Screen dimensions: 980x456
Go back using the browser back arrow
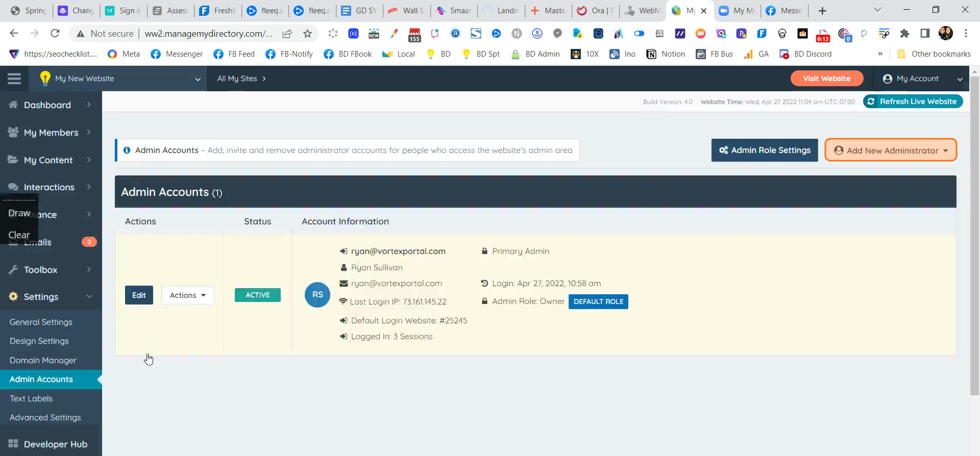click(14, 34)
